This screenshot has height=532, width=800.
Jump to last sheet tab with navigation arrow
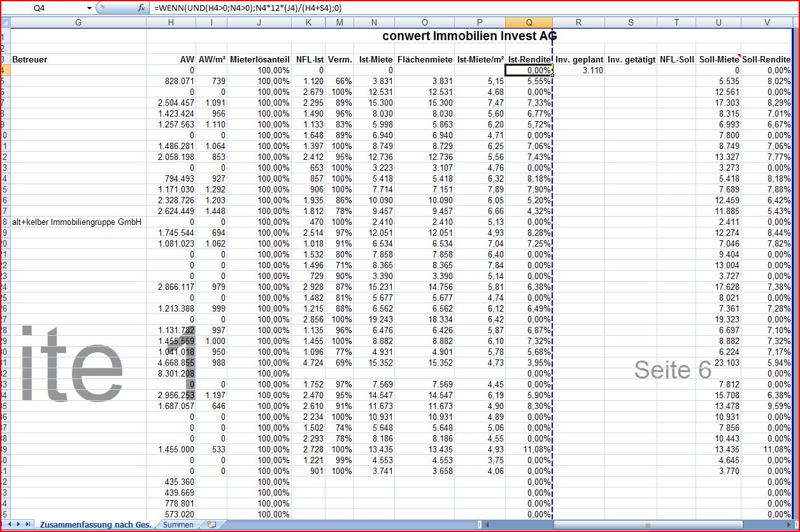pos(28,524)
